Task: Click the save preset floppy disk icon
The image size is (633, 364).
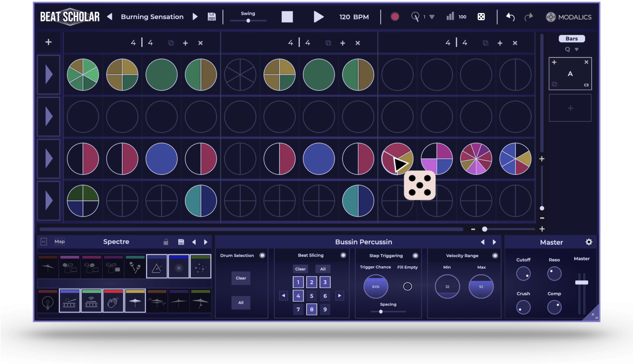Action: pyautogui.click(x=211, y=17)
